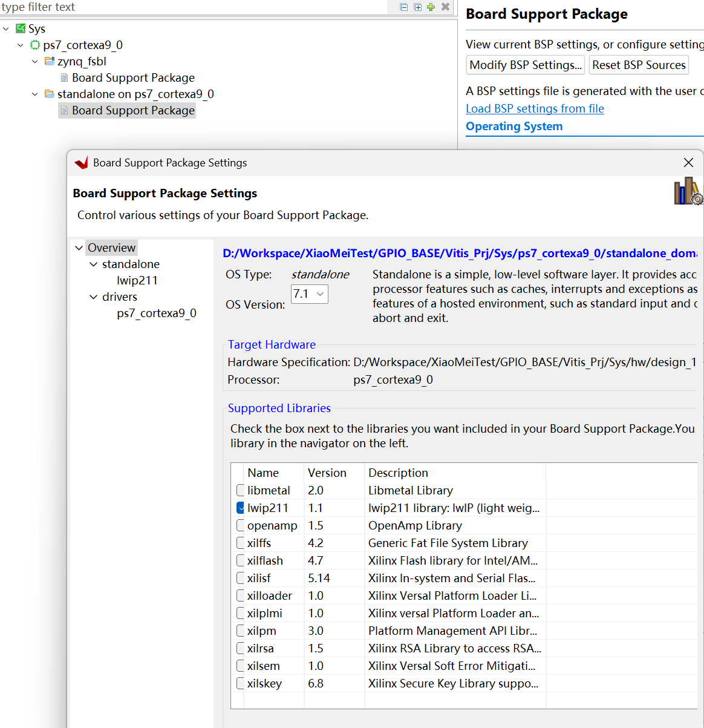Viewport: 704px width, 728px height.
Task: Collapse the Overview node in the dialog
Action: [x=79, y=248]
